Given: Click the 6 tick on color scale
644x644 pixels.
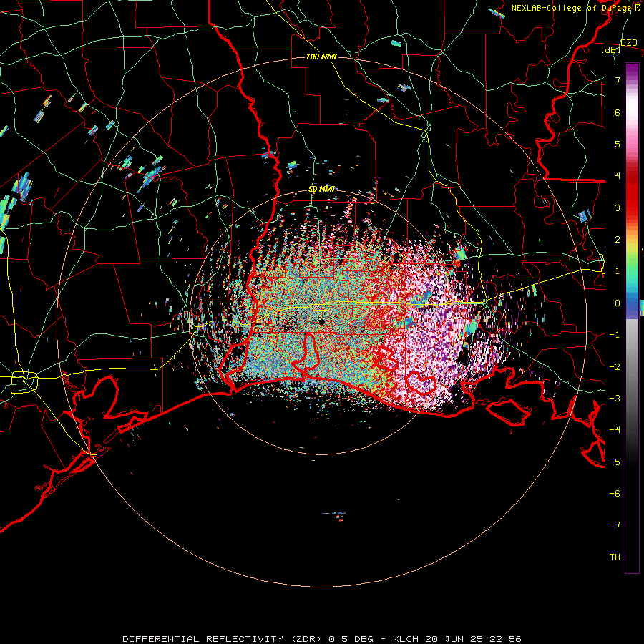Looking at the screenshot, I should point(618,112).
